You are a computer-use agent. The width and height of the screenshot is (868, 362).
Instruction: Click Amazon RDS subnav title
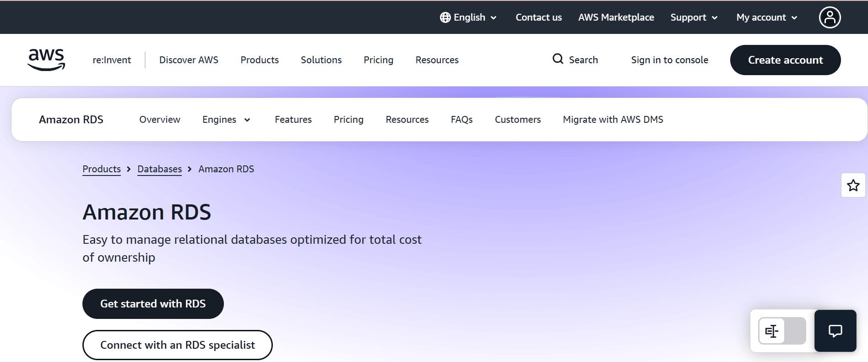pyautogui.click(x=71, y=120)
